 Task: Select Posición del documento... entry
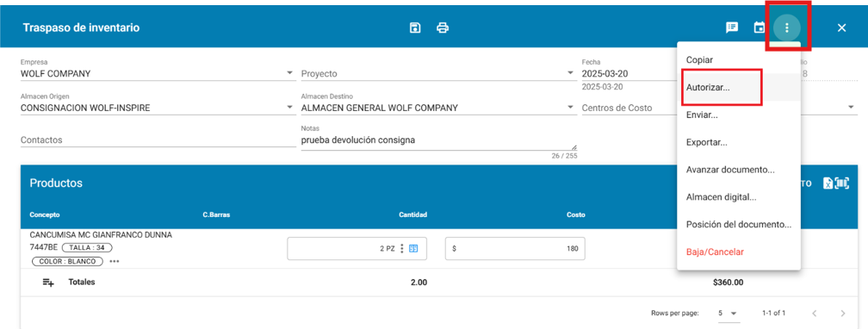pyautogui.click(x=739, y=225)
